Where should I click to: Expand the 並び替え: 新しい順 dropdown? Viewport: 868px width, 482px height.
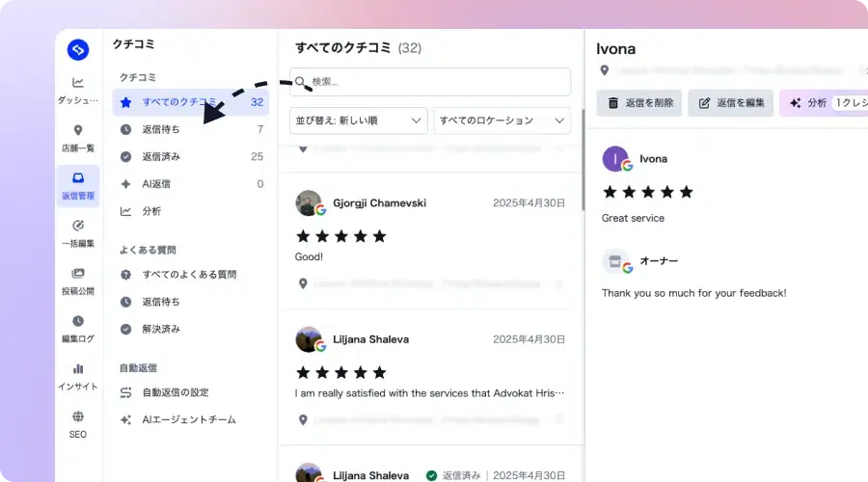[x=359, y=120]
